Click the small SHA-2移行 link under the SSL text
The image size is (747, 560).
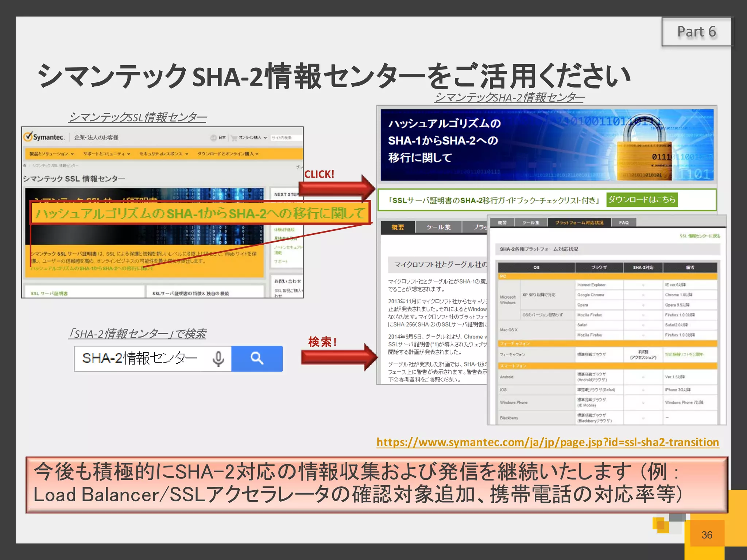tap(92, 268)
